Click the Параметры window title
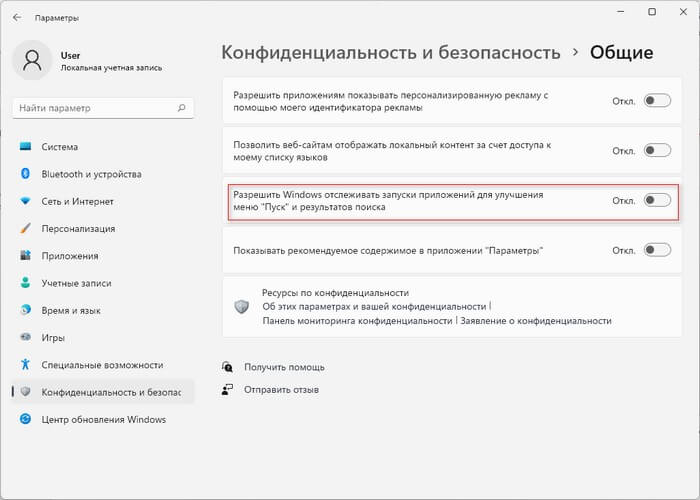This screenshot has width=700, height=500. click(x=57, y=18)
